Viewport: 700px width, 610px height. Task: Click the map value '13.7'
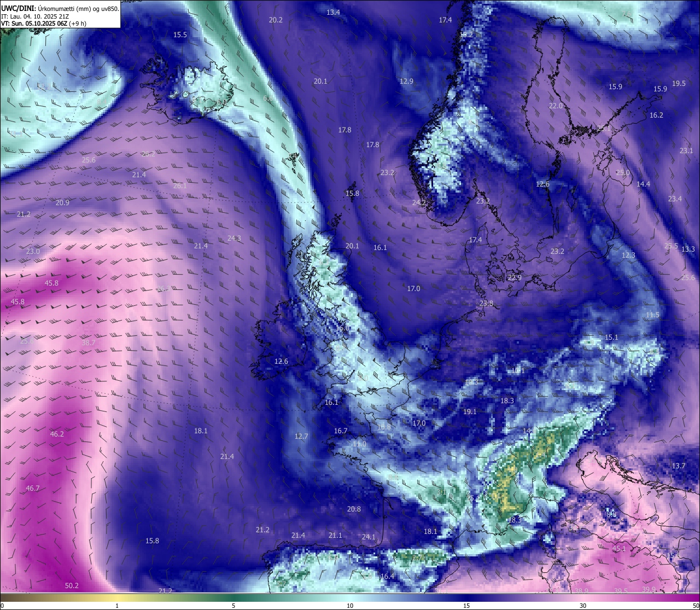click(x=678, y=466)
